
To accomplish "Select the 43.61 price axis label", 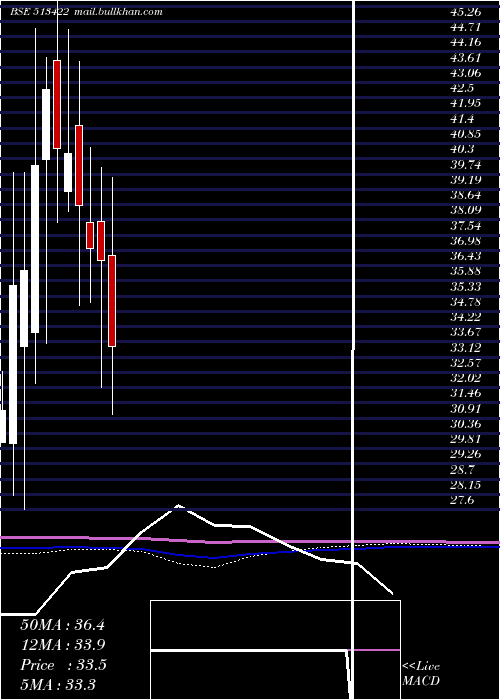I will [465, 58].
